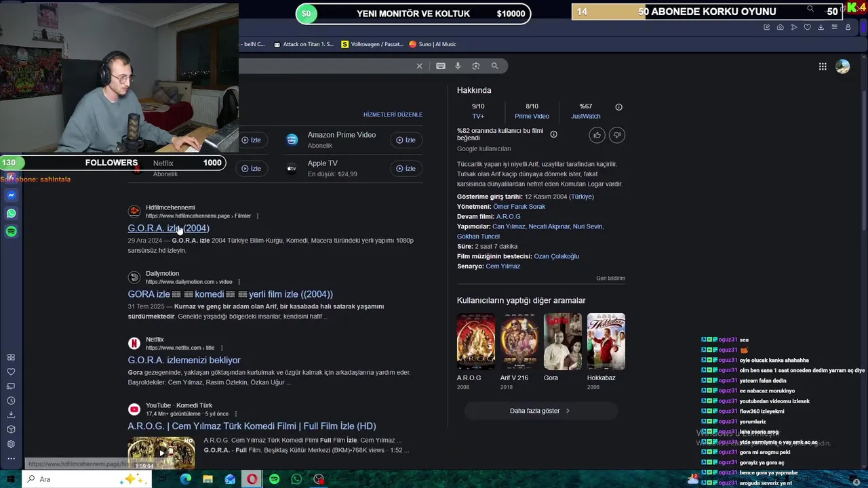The image size is (868, 488).
Task: Submit search with magnifier icon
Action: tap(494, 66)
